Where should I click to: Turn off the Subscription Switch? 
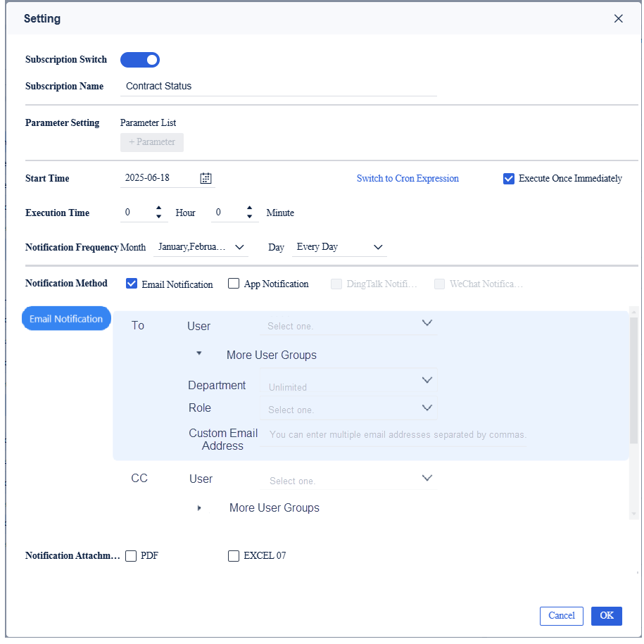[x=139, y=60]
